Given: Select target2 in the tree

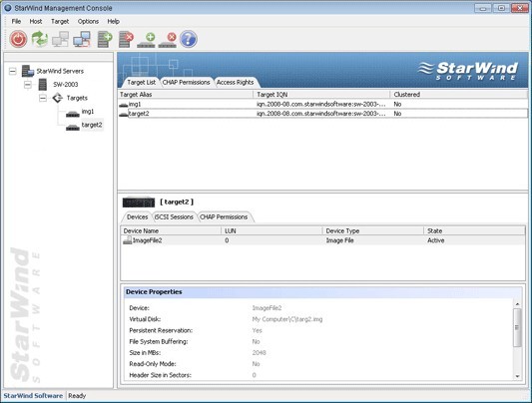Looking at the screenshot, I should [x=92, y=125].
